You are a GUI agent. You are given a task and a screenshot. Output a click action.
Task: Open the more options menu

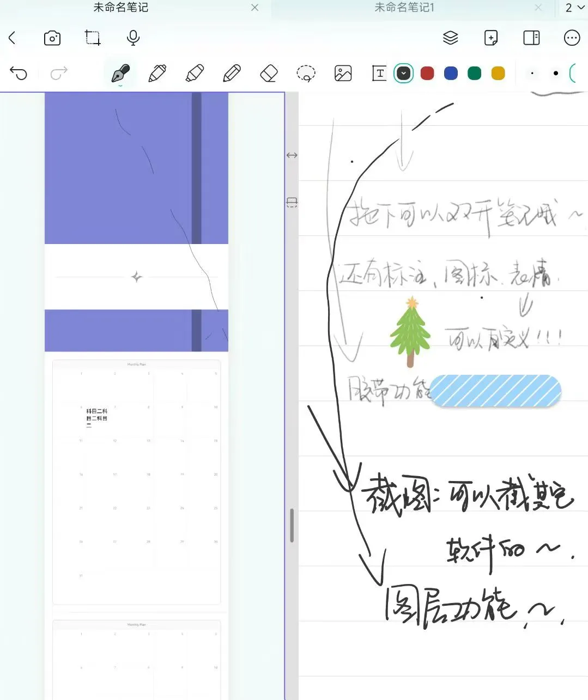(572, 38)
